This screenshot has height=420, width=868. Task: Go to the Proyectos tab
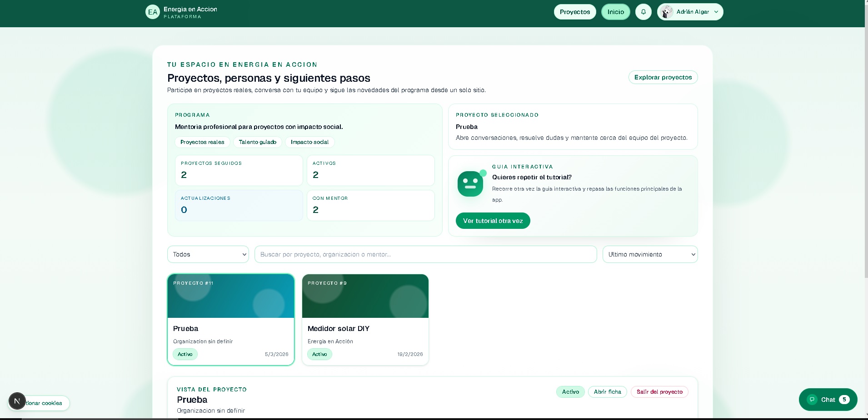[574, 12]
